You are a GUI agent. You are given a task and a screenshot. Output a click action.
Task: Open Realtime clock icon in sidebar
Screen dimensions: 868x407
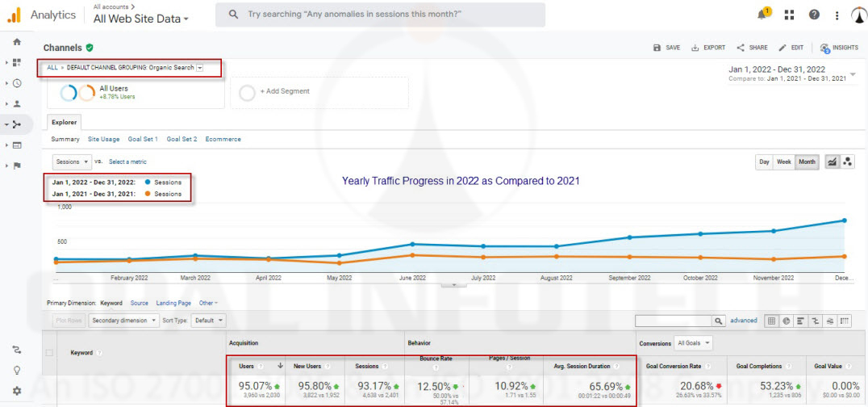tap(17, 83)
